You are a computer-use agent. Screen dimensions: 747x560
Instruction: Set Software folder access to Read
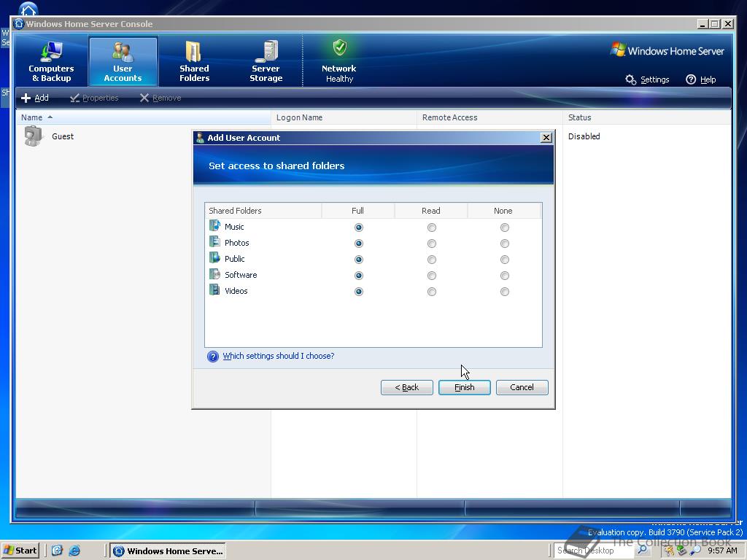(x=432, y=276)
